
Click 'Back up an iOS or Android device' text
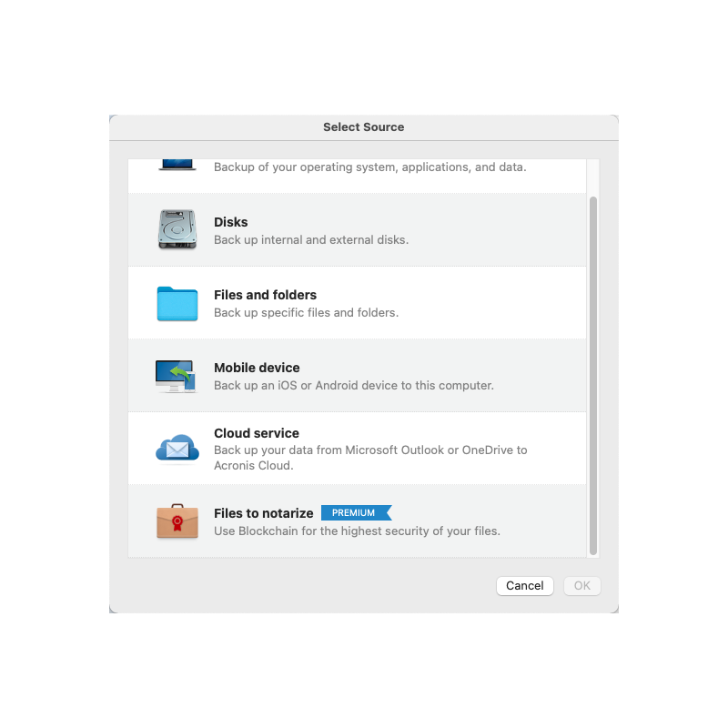[353, 386]
